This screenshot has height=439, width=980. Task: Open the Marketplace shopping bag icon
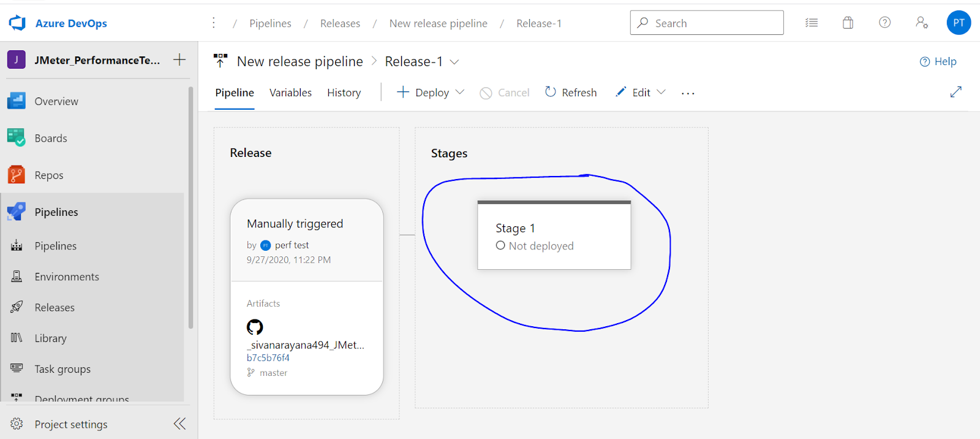(x=848, y=23)
